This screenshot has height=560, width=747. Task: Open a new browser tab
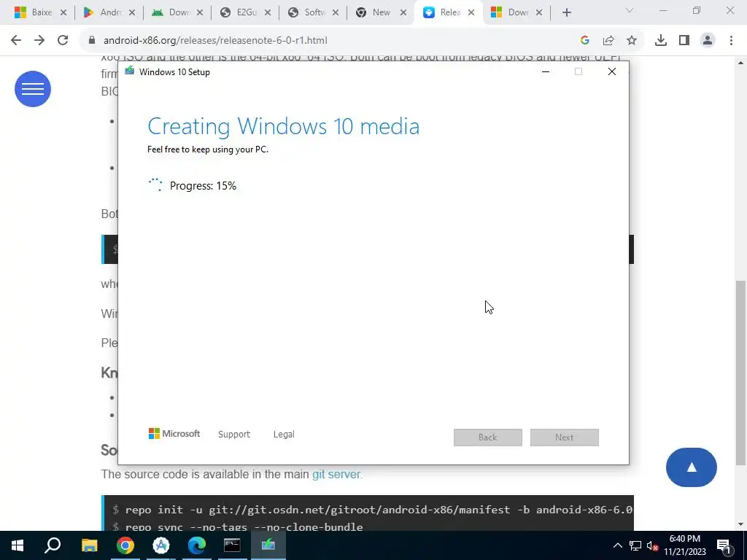click(x=566, y=12)
